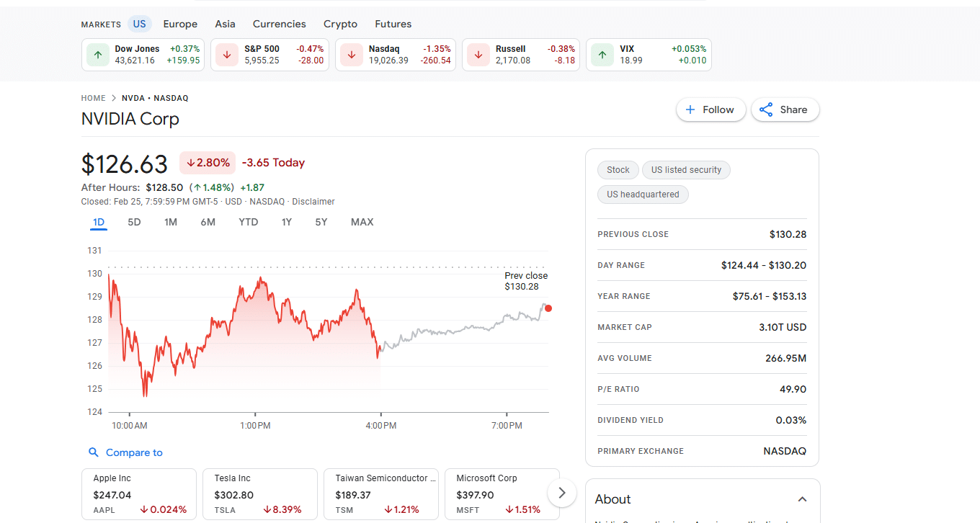Switch to Europe markets tab
This screenshot has width=980, height=523.
[x=180, y=24]
